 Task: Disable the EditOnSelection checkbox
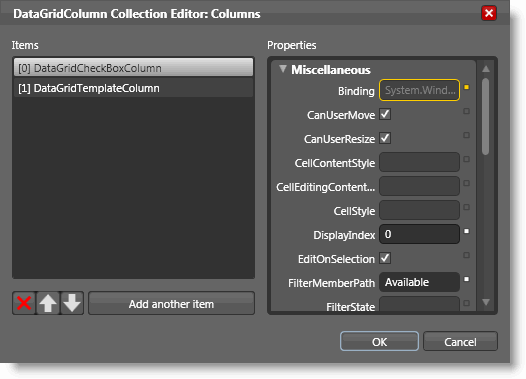385,258
